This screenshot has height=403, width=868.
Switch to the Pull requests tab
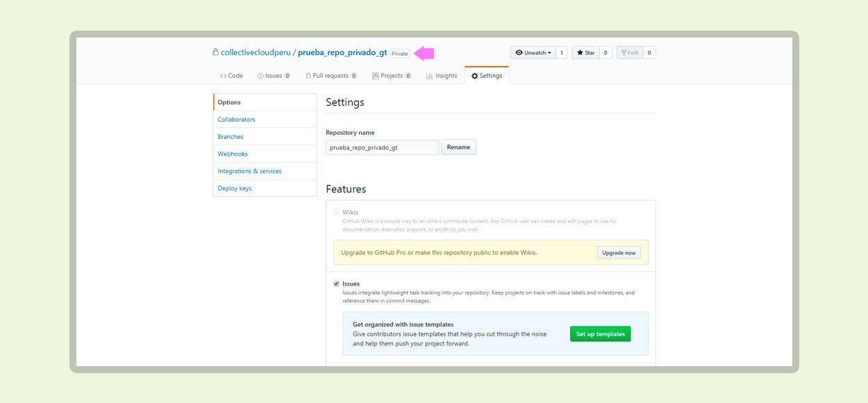coord(331,76)
